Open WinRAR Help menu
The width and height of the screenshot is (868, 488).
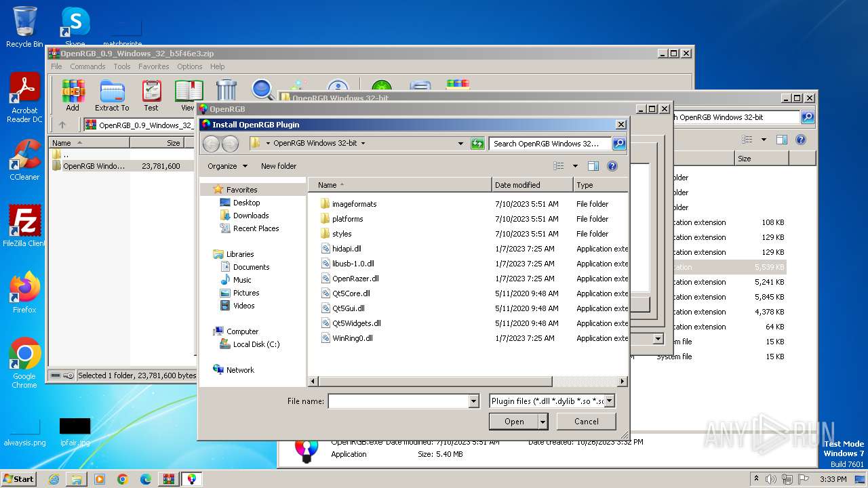pos(217,66)
